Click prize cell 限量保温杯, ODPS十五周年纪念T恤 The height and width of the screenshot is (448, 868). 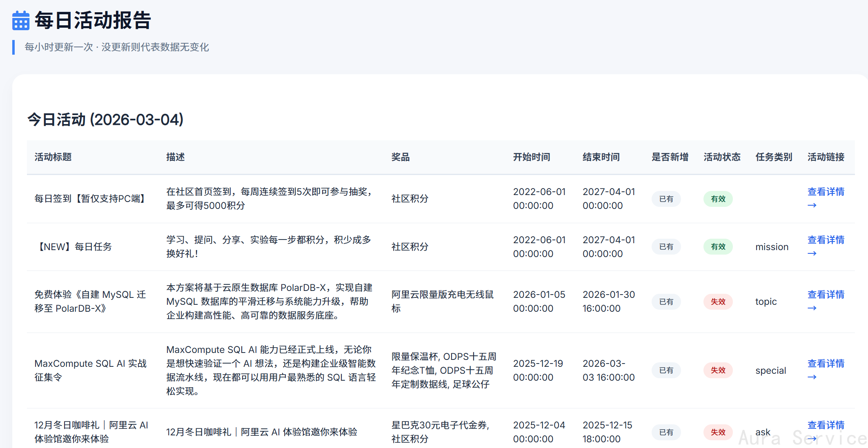tap(444, 370)
